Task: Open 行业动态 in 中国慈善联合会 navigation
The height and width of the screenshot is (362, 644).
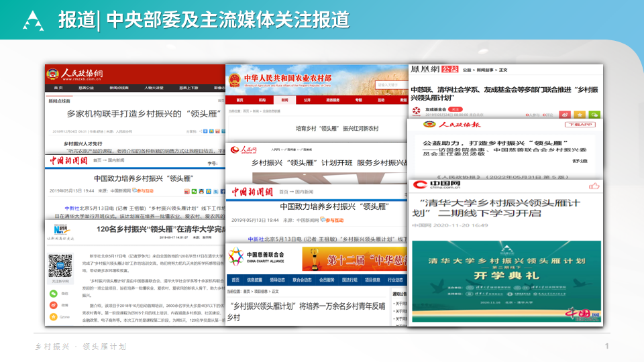Action: (396, 280)
